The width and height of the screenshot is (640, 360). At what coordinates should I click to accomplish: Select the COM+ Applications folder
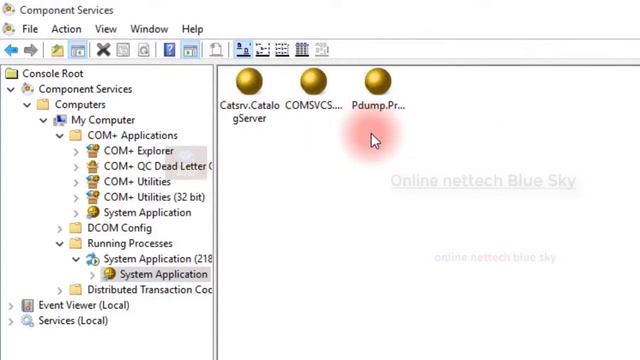point(132,135)
